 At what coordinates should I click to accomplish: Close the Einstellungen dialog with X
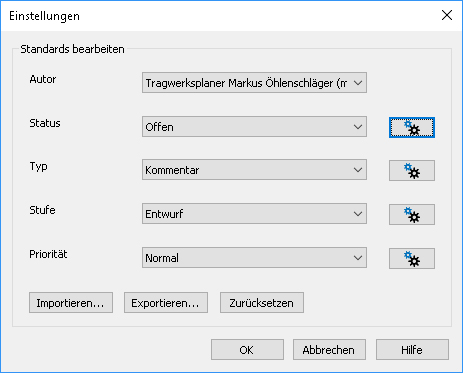447,15
